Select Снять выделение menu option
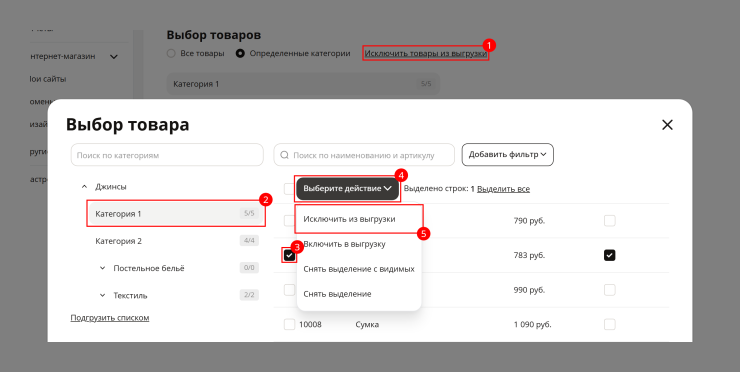The height and width of the screenshot is (372, 740). coord(337,294)
